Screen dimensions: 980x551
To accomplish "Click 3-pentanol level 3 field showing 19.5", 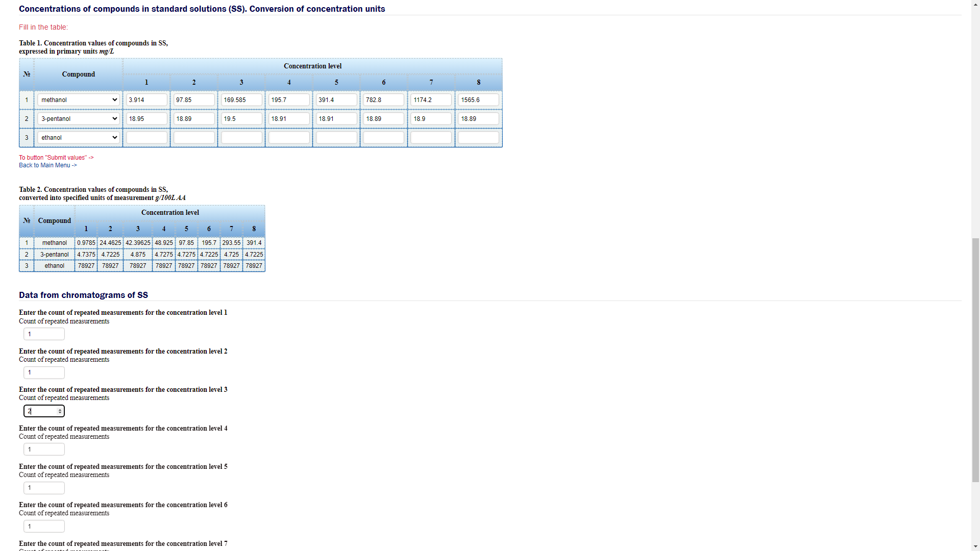I will (241, 119).
